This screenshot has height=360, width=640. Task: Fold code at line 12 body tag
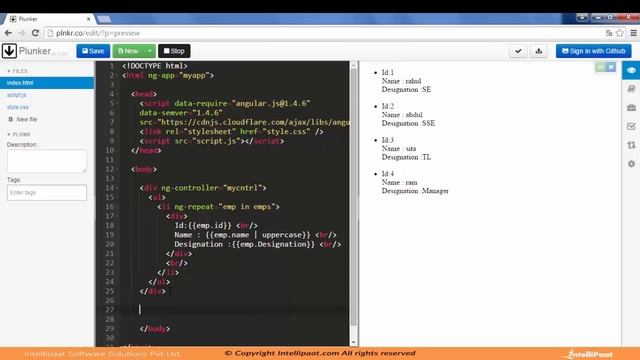[x=118, y=169]
